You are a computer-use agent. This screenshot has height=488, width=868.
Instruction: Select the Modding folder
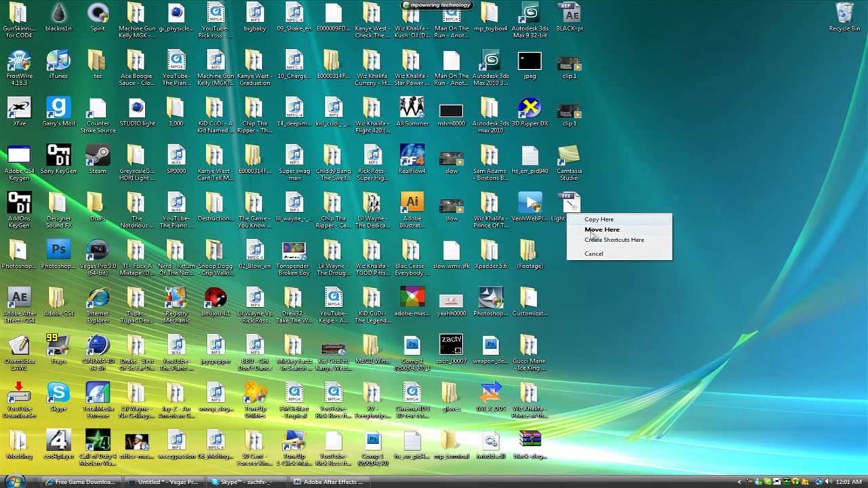(19, 445)
